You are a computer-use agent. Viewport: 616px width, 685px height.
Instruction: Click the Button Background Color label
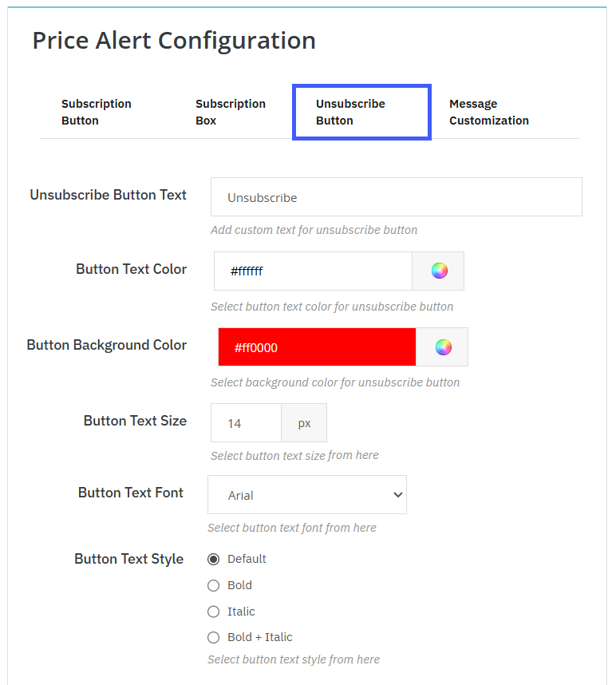[107, 345]
